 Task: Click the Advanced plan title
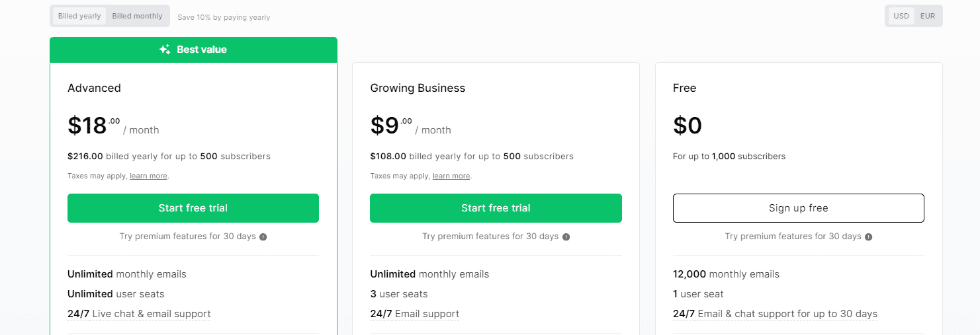[x=94, y=88]
